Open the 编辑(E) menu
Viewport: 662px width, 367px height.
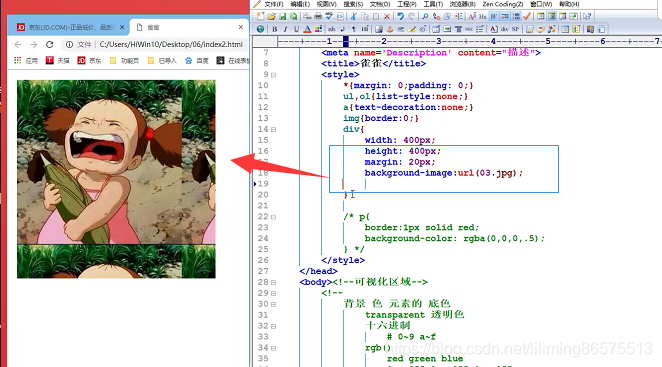coord(300,4)
